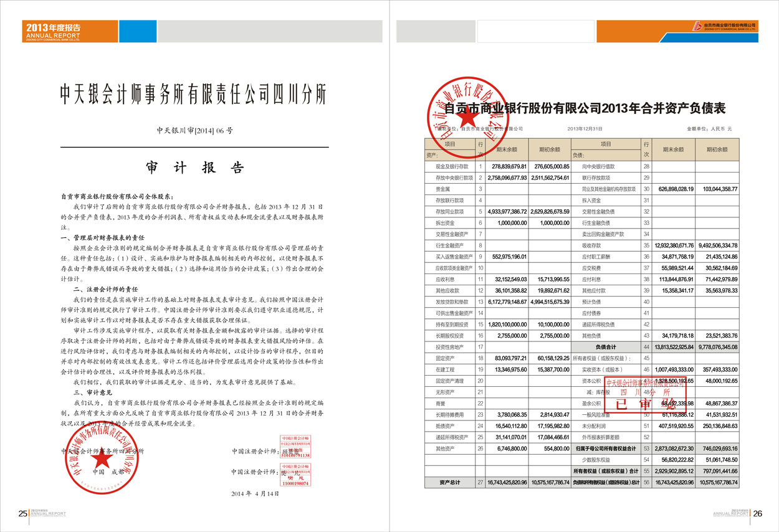Select the 资产总计 row label
Screen dimensions: 779x532
tap(449, 482)
